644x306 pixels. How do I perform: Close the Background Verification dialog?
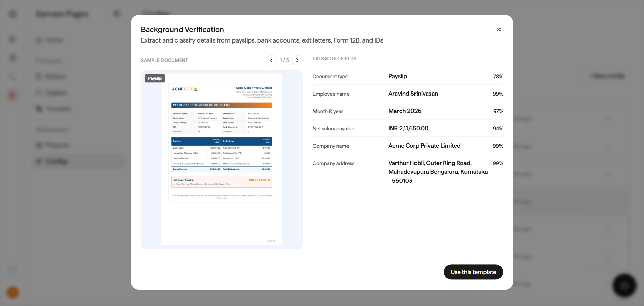499,30
